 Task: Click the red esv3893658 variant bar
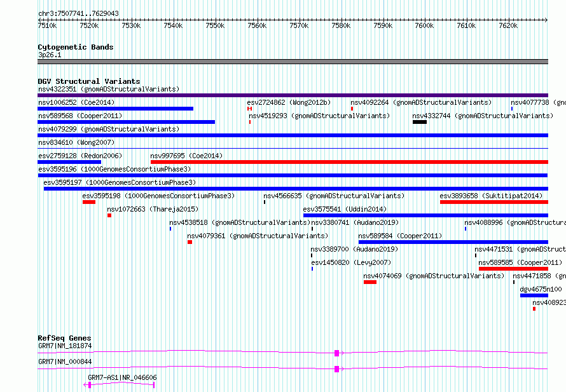[x=494, y=202]
